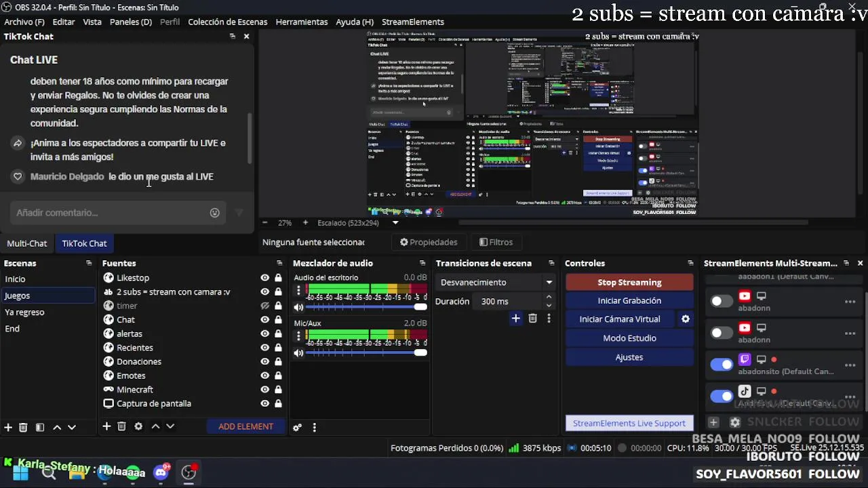
Task: Open virtual camera settings gear
Action: click(x=686, y=319)
